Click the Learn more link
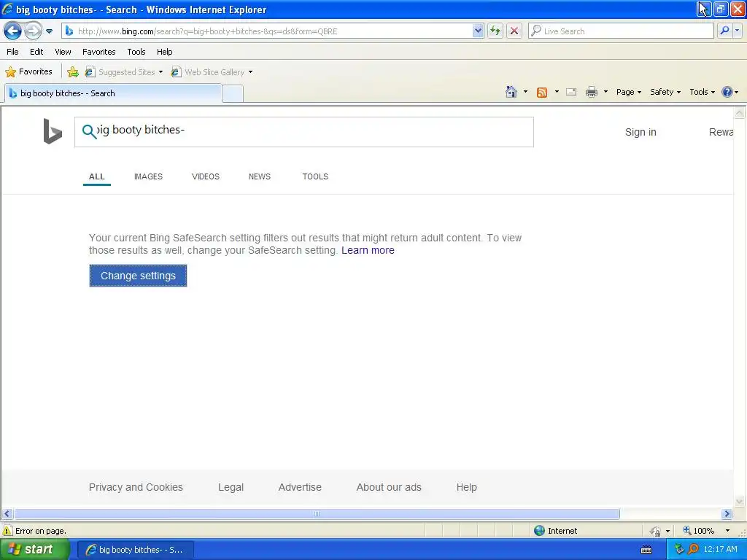Screen dimensions: 747x560 [368, 251]
